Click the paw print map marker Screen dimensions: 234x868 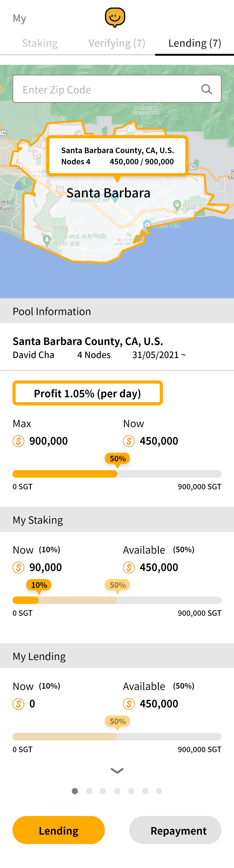(177, 204)
